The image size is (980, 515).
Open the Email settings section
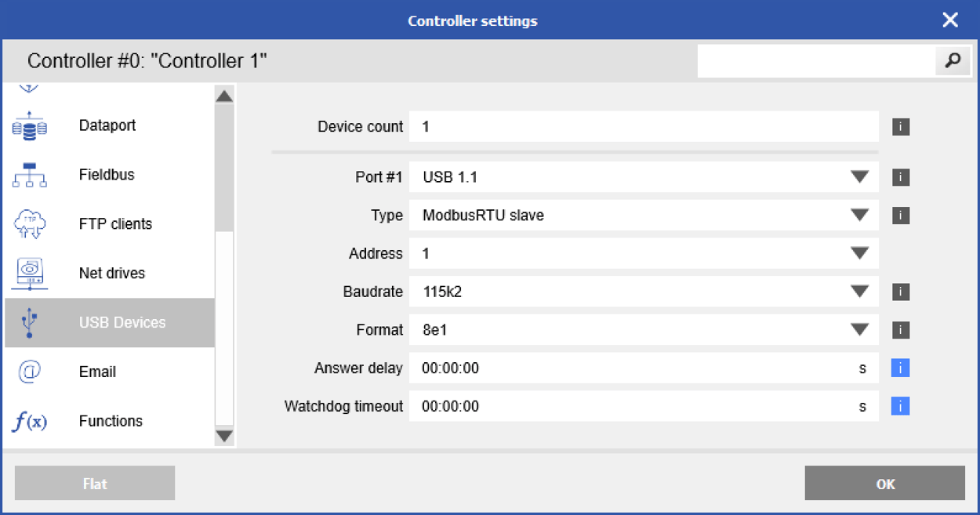(29, 372)
